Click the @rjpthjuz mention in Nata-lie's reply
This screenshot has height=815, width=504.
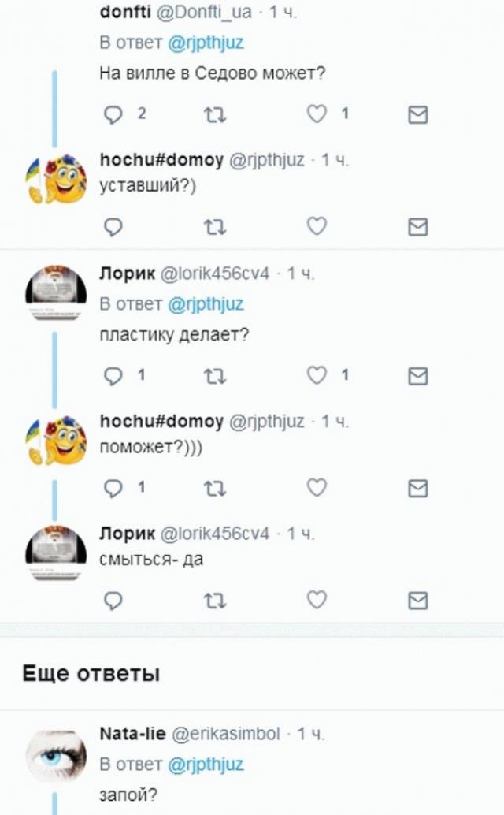pos(206,764)
